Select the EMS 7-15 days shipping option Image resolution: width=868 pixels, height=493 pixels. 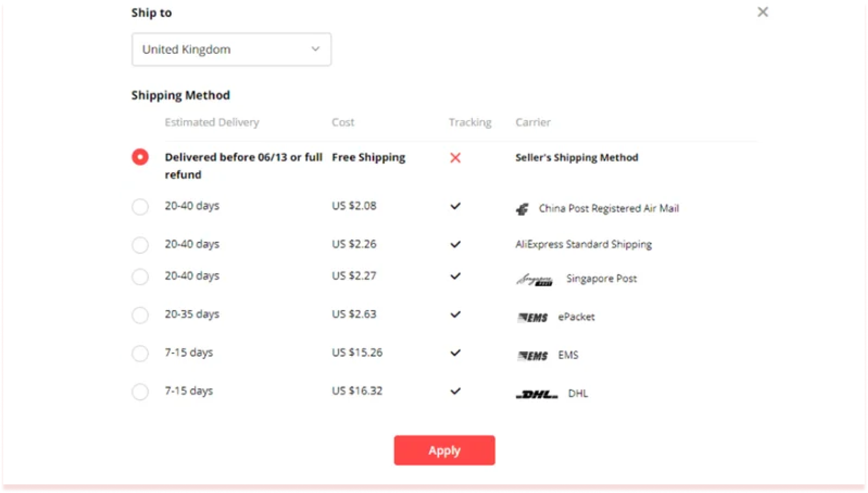point(140,354)
